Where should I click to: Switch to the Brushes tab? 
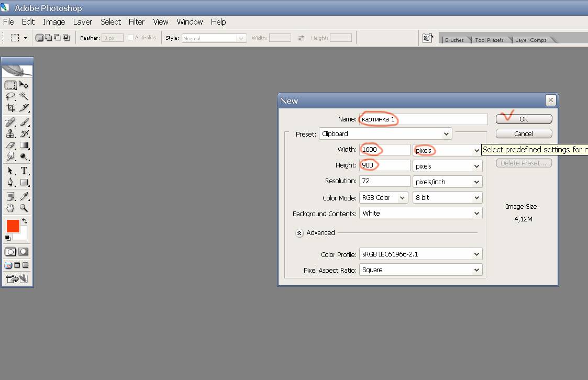coord(454,40)
